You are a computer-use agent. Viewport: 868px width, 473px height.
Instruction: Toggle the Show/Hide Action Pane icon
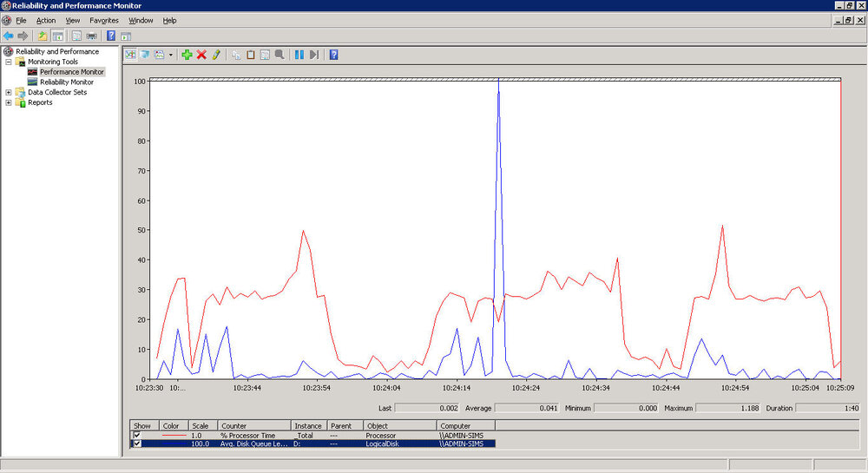click(x=126, y=36)
